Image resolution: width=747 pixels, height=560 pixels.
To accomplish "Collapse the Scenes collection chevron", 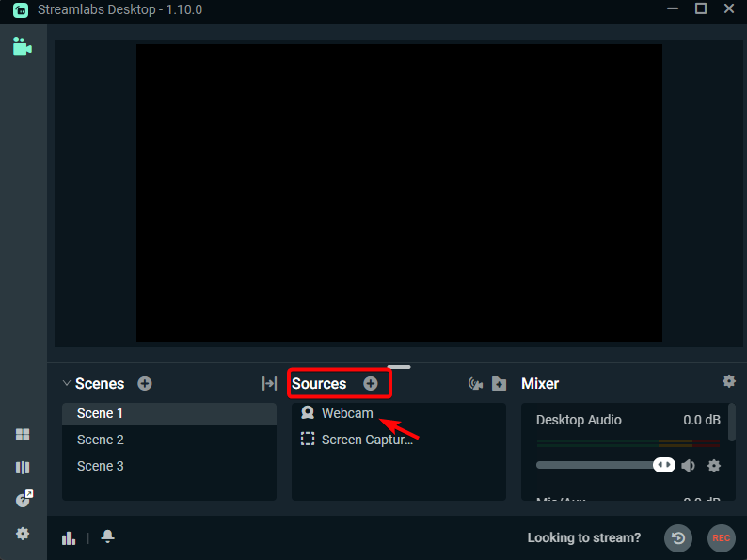I will (x=67, y=383).
